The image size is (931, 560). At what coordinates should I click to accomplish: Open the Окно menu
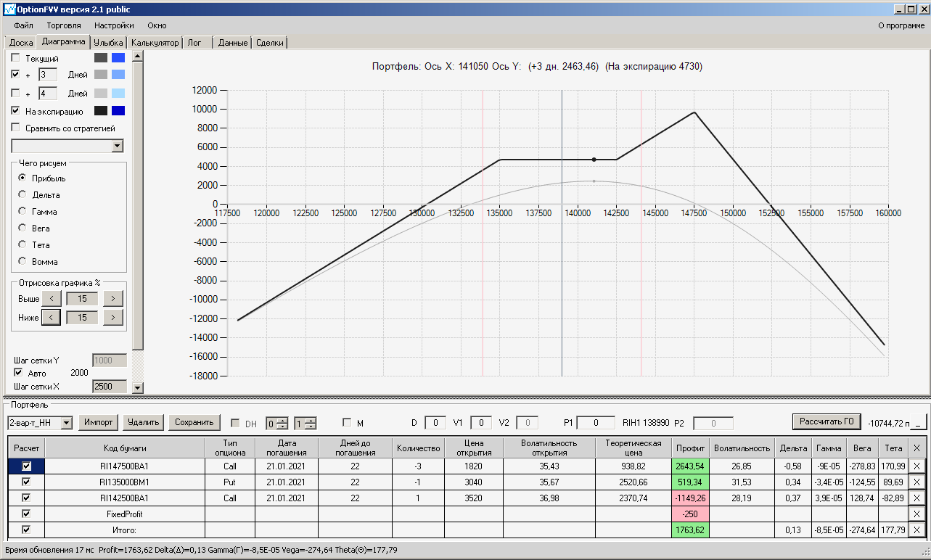coord(157,25)
